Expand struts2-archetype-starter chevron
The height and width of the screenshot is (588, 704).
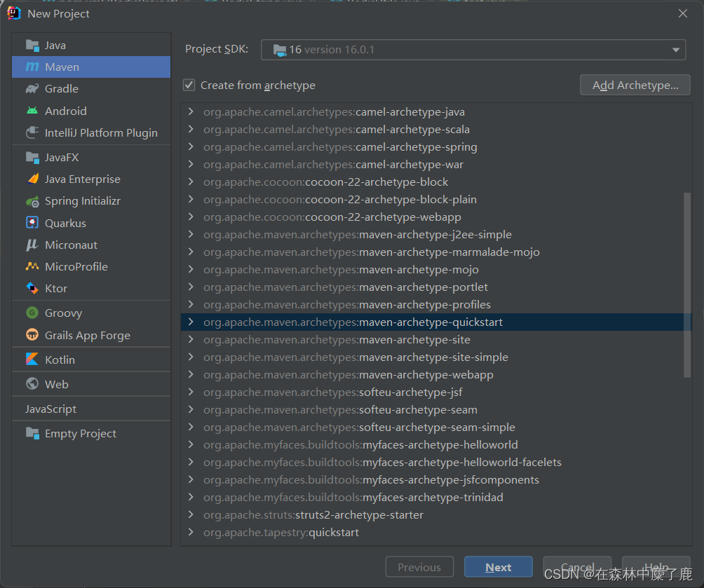pos(191,514)
